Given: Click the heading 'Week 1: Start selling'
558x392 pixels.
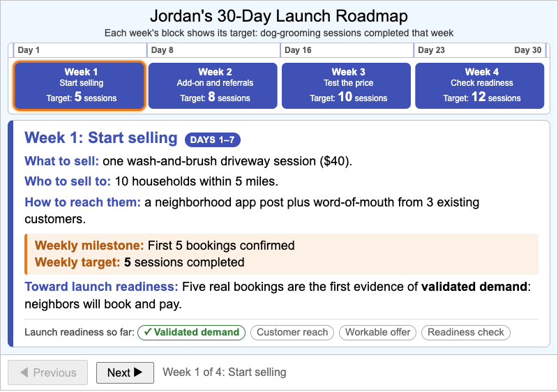Looking at the screenshot, I should coord(101,138).
